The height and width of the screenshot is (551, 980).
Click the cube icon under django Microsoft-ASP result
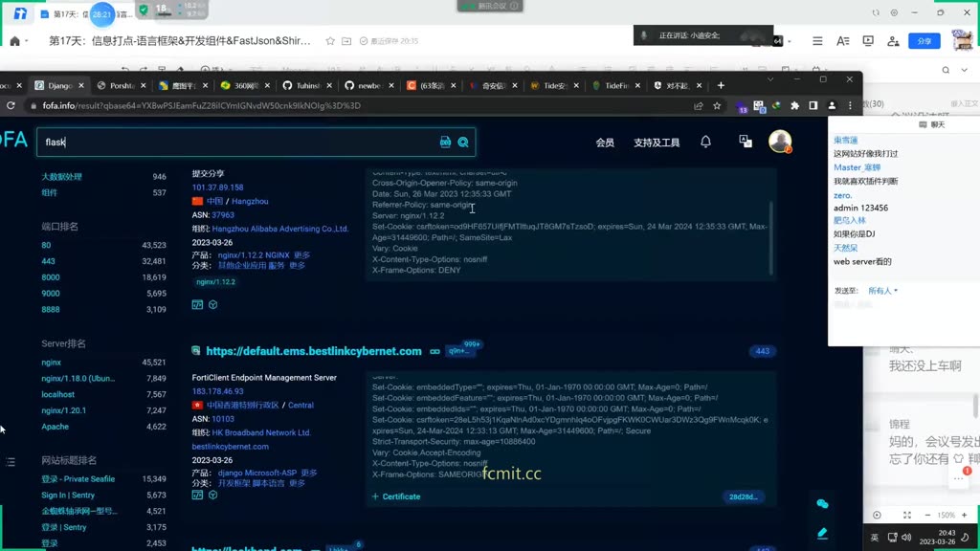(213, 496)
